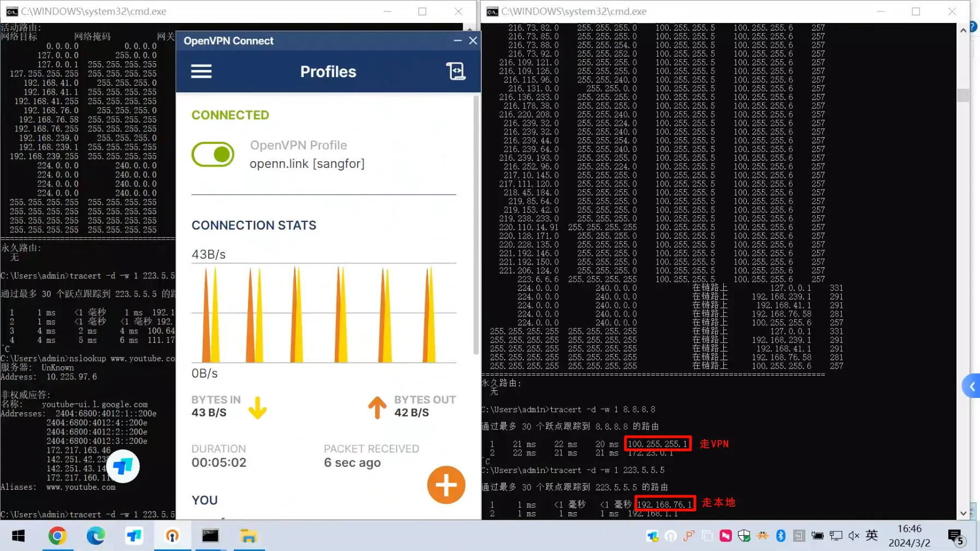Click the Profiles header title
980x551 pixels.
pos(328,72)
